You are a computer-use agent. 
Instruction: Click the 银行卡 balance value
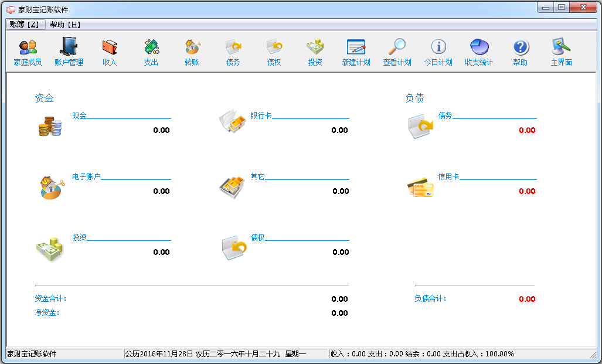(340, 131)
